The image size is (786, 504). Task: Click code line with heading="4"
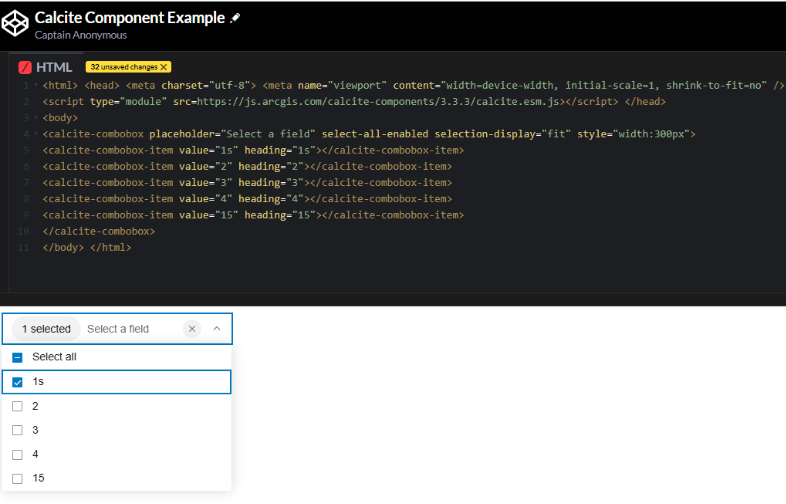(247, 199)
